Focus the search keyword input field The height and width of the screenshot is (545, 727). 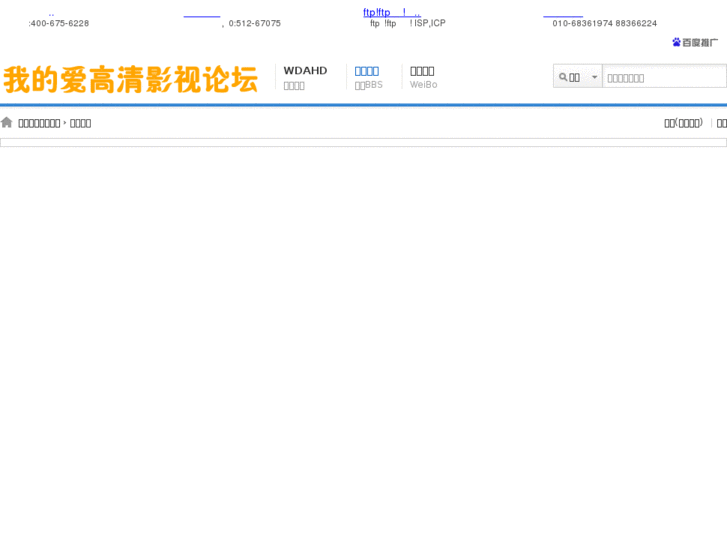tap(664, 77)
